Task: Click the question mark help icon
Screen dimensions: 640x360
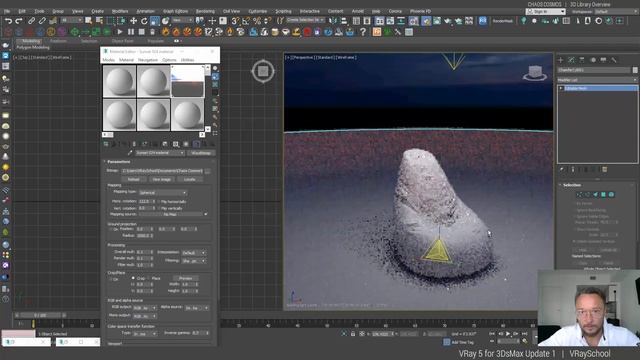Action: click(x=363, y=32)
